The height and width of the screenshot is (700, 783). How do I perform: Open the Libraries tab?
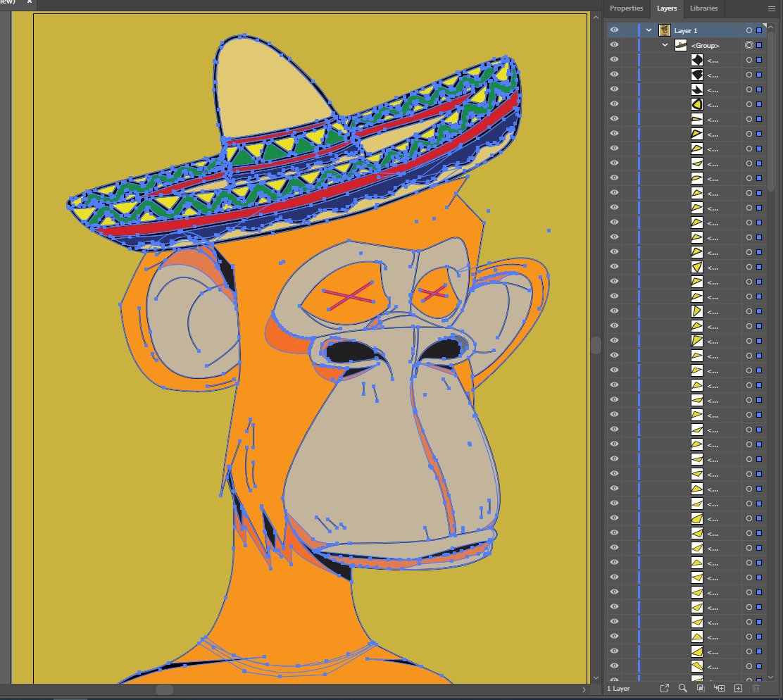pyautogui.click(x=703, y=8)
